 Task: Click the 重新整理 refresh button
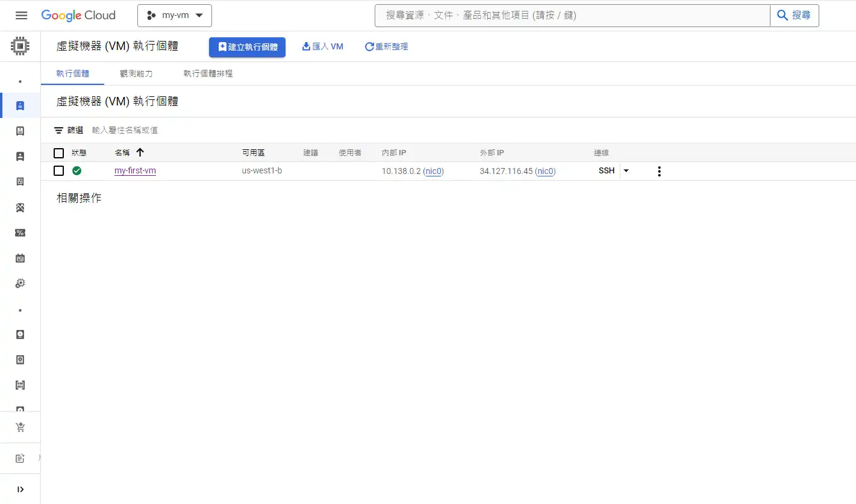click(x=387, y=46)
